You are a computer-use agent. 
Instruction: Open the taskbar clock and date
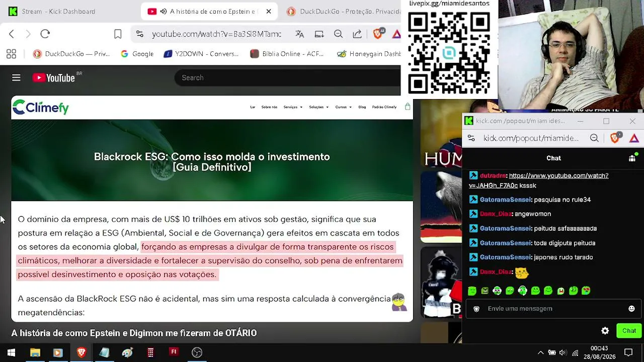[599, 352]
